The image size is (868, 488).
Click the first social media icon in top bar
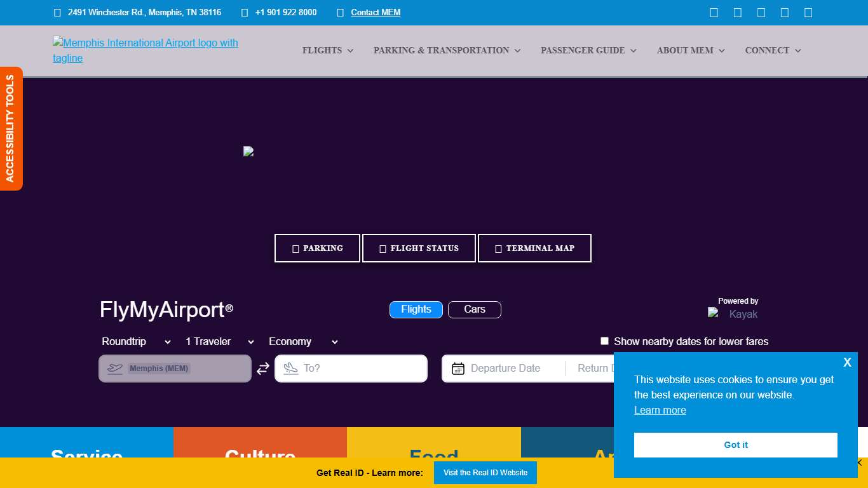click(714, 13)
